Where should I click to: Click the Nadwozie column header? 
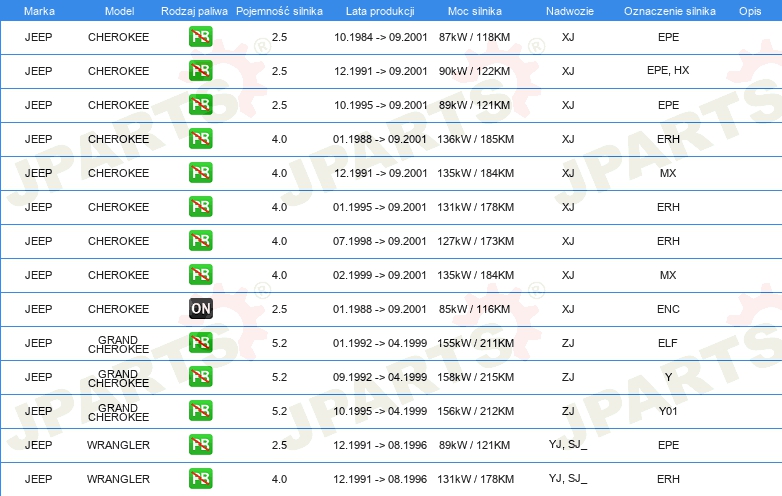point(570,11)
